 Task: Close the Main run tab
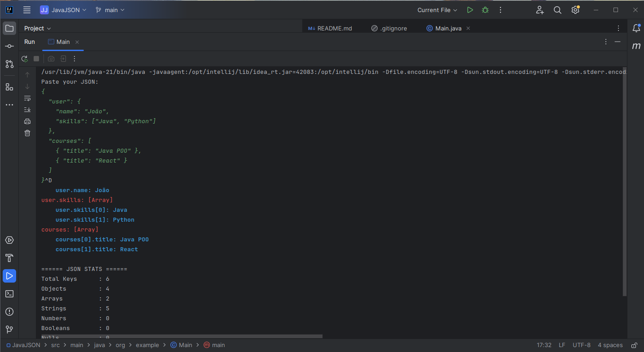(77, 42)
